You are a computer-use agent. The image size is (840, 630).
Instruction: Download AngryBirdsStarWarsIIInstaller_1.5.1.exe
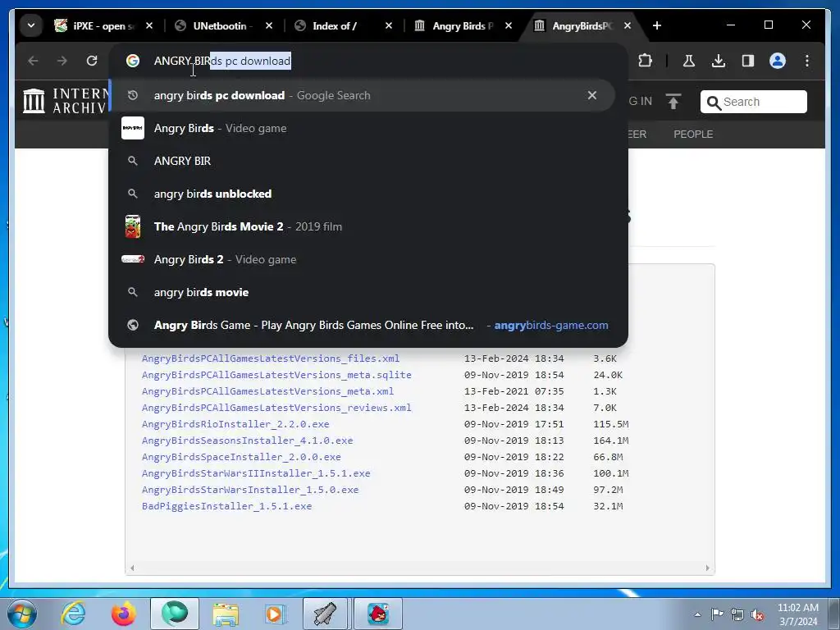[256, 473]
